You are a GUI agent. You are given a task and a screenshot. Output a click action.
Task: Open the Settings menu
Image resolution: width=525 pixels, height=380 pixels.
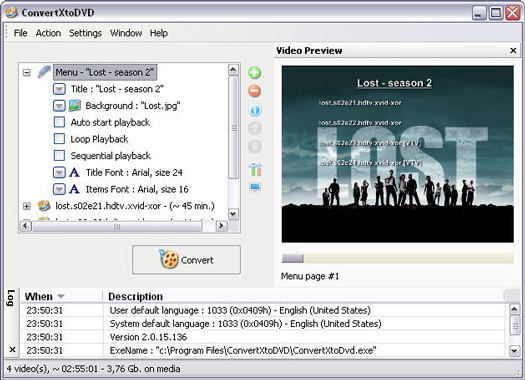pos(85,33)
